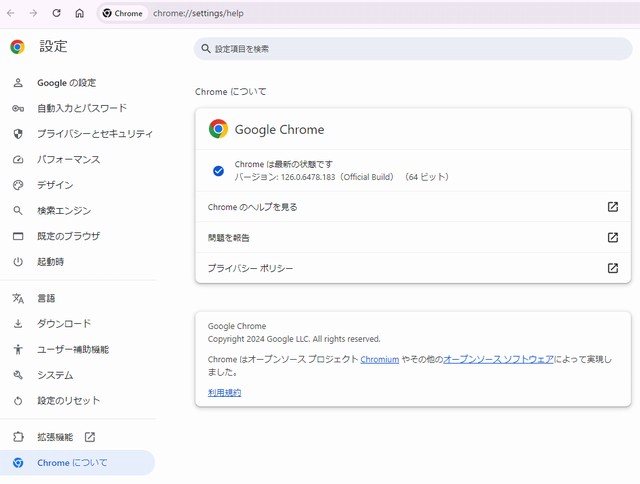
Task: Open 起動時 settings
Action: [78, 262]
